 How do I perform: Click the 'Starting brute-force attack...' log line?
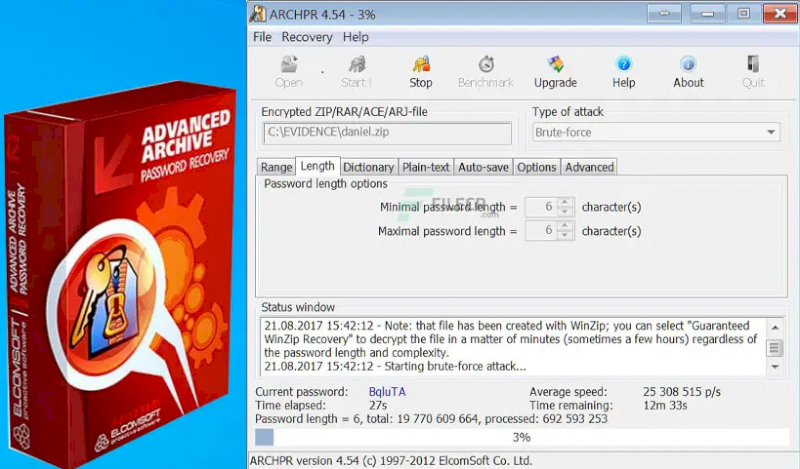point(395,366)
